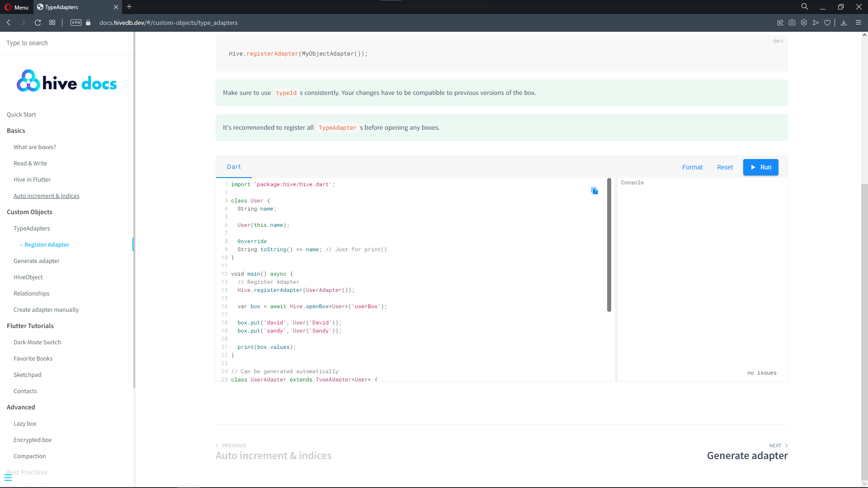The image size is (868, 488).
Task: Add page to bookmarks via heart icon
Action: 828,23
